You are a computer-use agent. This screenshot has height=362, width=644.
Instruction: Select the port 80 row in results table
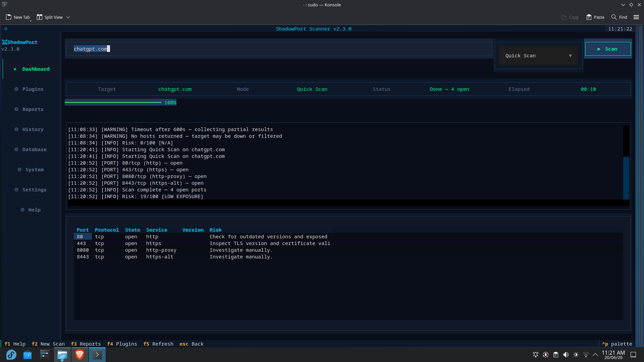[x=348, y=237]
